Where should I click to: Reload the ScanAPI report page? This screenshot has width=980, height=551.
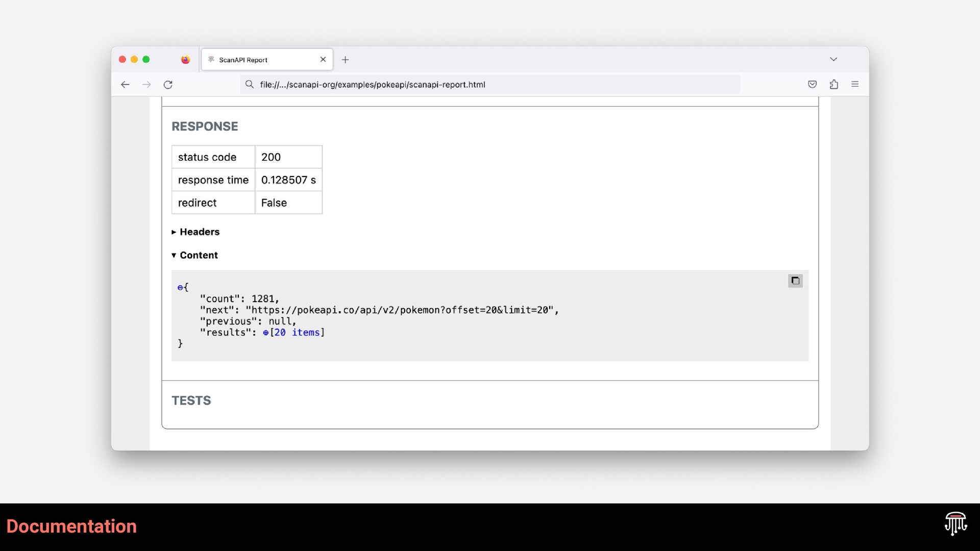[168, 85]
